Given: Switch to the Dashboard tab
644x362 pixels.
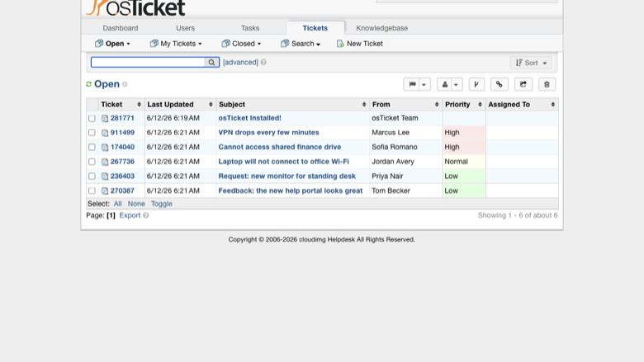Looking at the screenshot, I should (x=121, y=28).
